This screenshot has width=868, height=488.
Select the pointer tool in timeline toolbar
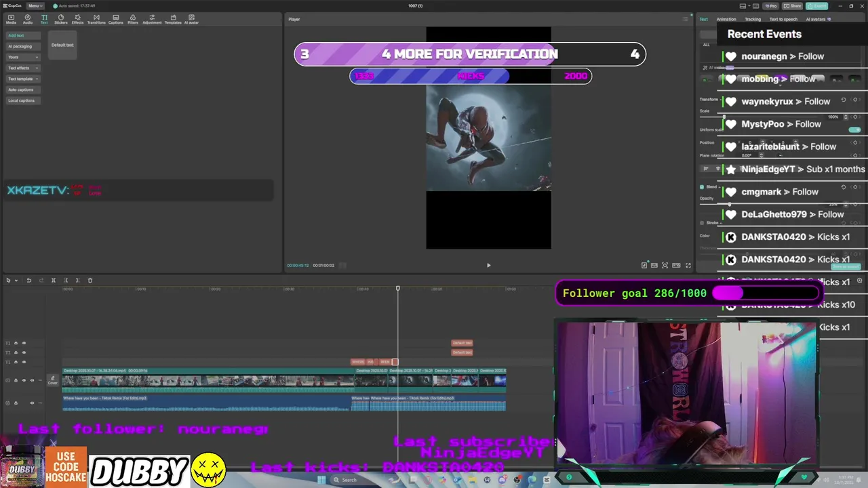[x=8, y=280]
